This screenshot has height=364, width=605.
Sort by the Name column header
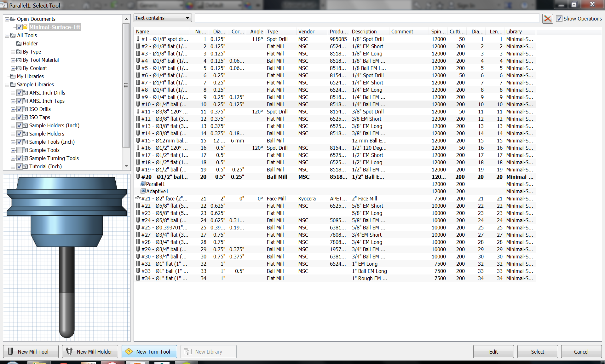coord(162,32)
